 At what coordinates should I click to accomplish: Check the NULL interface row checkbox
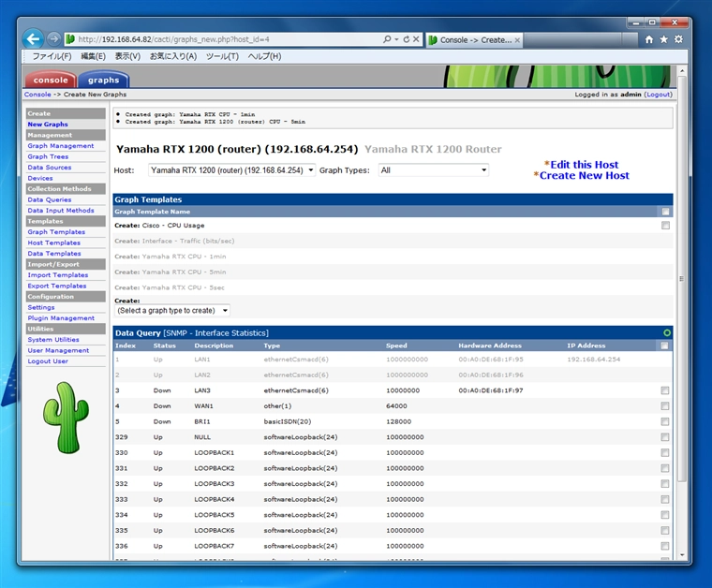pyautogui.click(x=665, y=437)
